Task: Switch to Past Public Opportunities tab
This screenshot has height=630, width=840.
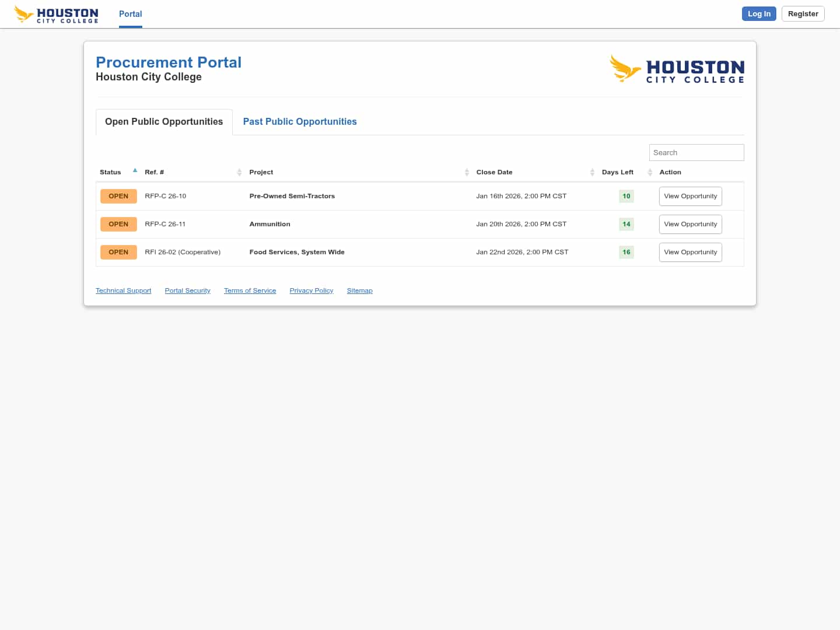Action: (299, 121)
